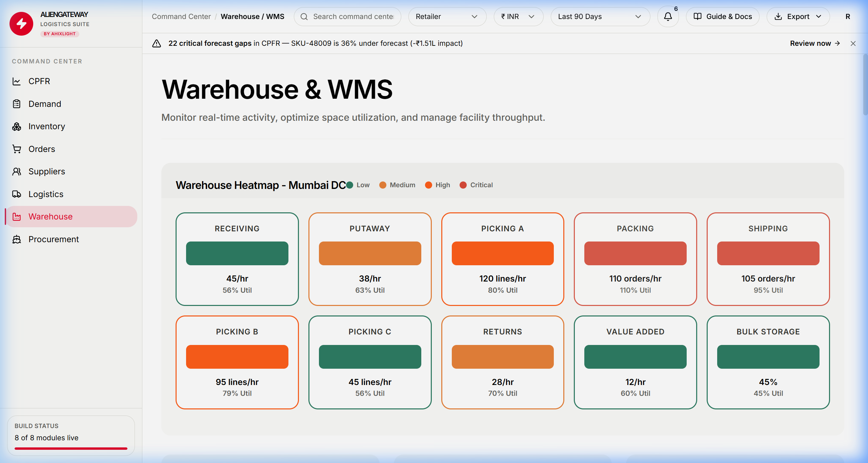Expand the Export menu chevron
This screenshot has width=868, height=463.
pos(819,17)
